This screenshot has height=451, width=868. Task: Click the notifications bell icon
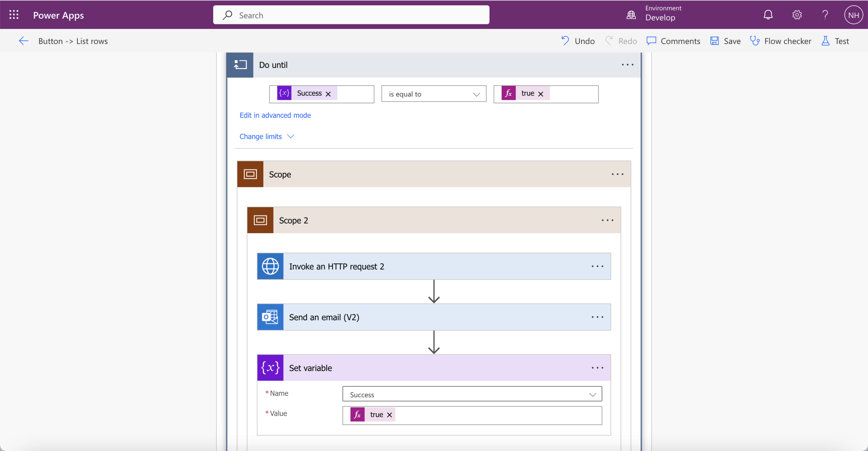[768, 15]
